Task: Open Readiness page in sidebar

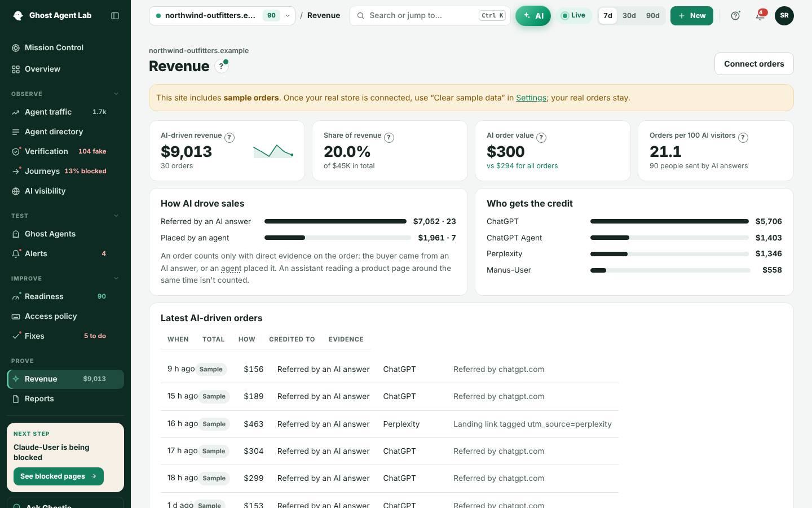Action: tap(65, 296)
